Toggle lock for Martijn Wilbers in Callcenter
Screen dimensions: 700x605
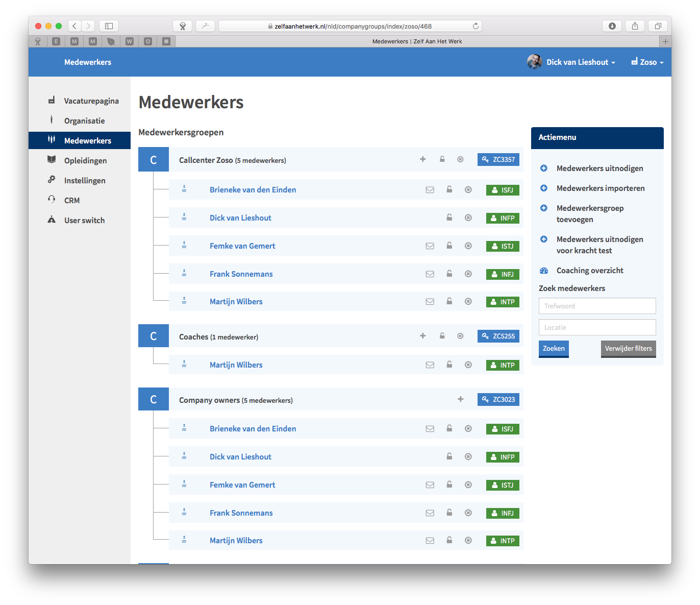[449, 301]
